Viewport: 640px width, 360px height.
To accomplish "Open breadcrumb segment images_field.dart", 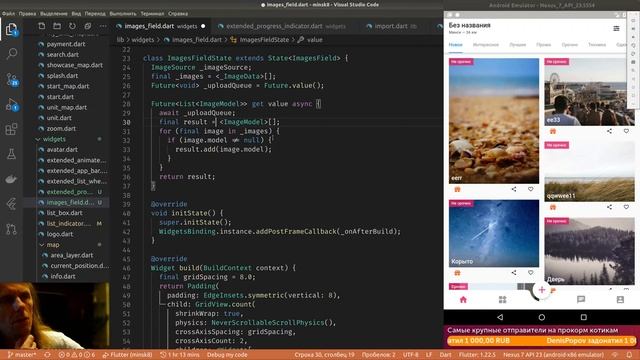I will pos(197,40).
